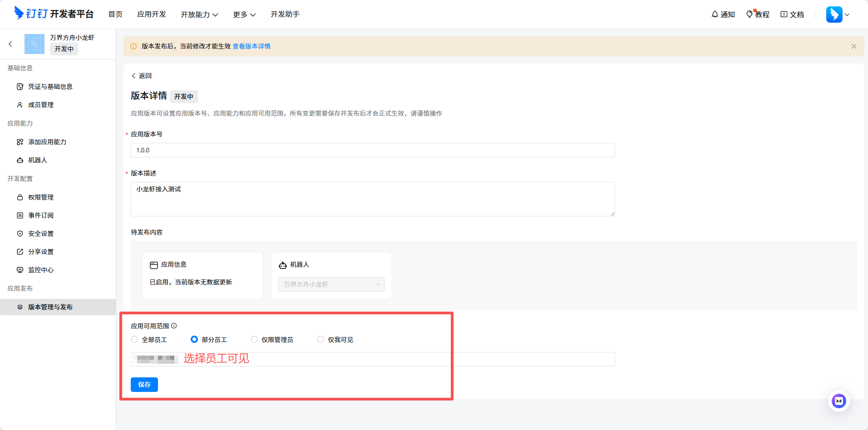Click the DingTalk developer platform logo

point(54,14)
